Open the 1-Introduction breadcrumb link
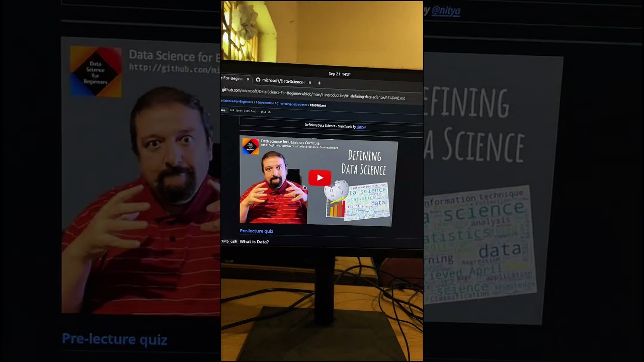The height and width of the screenshot is (362, 644). [x=264, y=103]
